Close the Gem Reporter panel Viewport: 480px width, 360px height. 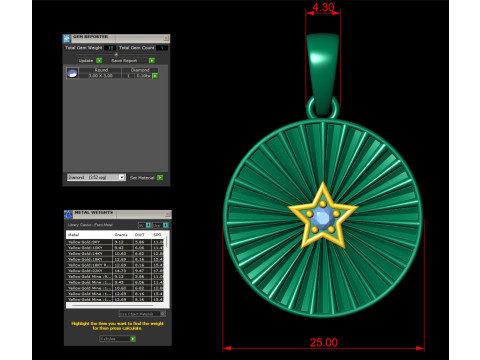pyautogui.click(x=166, y=38)
